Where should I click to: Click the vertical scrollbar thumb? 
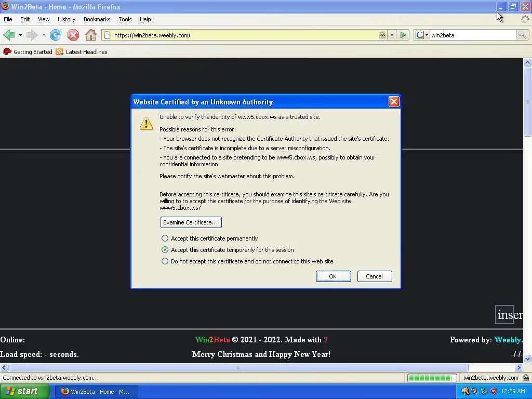[x=527, y=102]
